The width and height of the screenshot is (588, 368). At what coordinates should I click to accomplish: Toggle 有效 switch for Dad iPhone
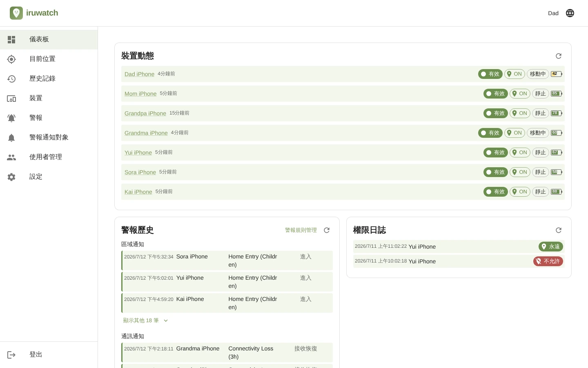(490, 74)
